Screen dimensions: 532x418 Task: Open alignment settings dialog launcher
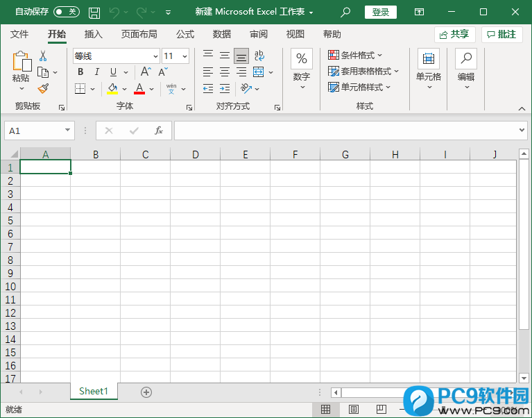pos(277,108)
